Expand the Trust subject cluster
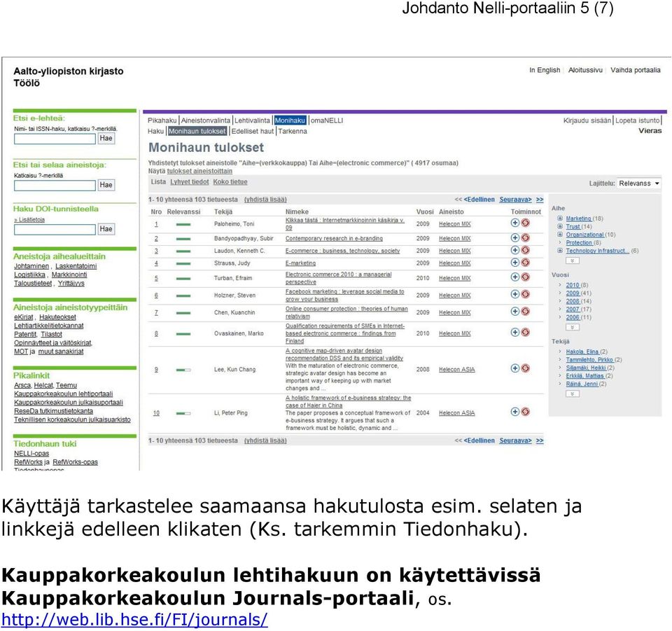 560,226
